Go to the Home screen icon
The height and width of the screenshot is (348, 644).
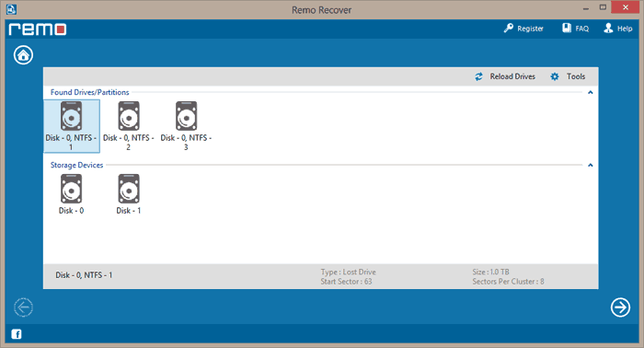coord(23,55)
